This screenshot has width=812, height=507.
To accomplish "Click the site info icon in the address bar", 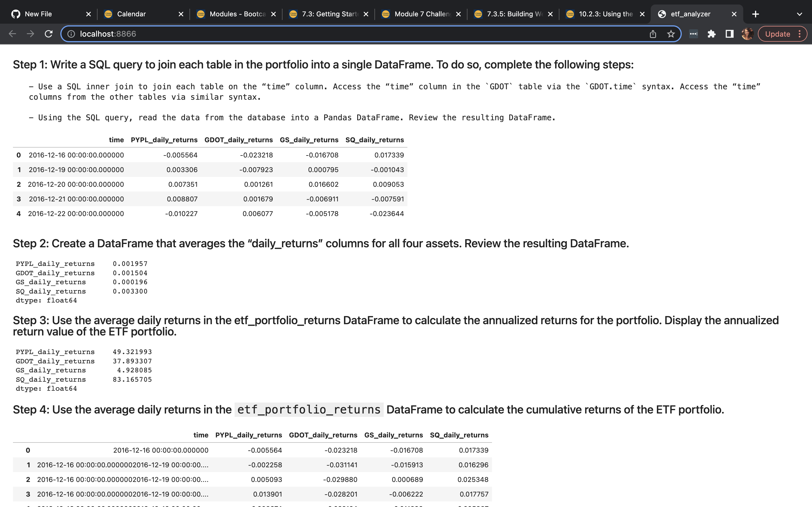I will (71, 34).
